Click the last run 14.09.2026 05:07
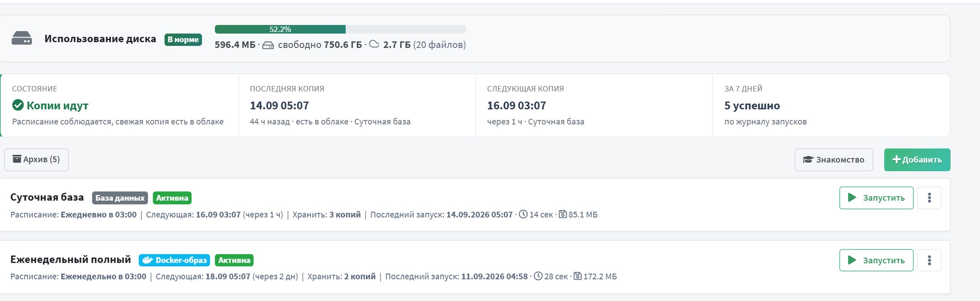Screen dimensions: 980x301 click(x=479, y=214)
